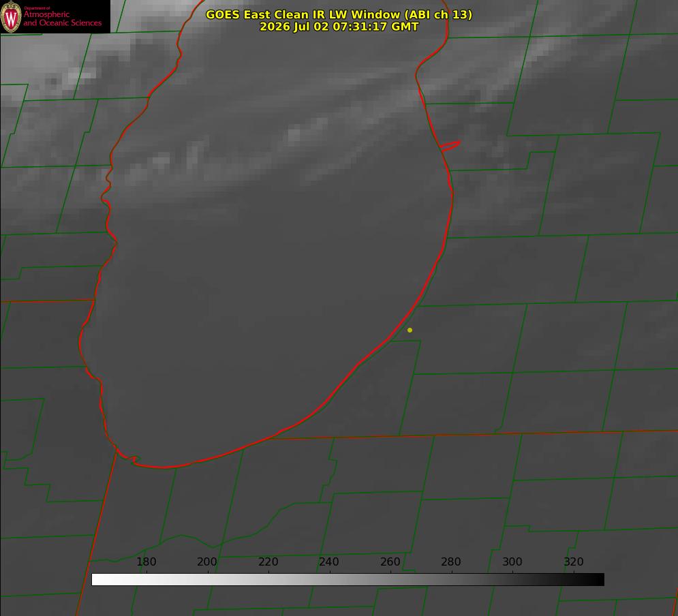Click the bright cloud patch over the lake

coord(294,135)
